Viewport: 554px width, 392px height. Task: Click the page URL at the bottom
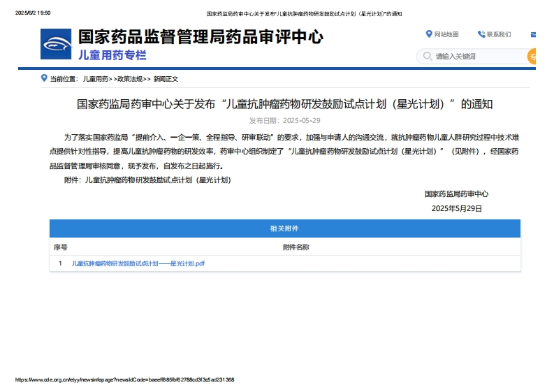tap(125, 379)
